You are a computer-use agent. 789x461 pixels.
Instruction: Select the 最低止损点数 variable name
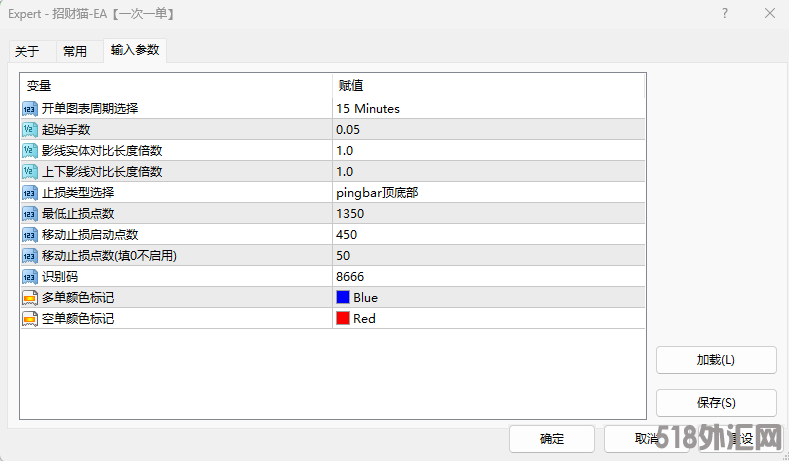coord(78,214)
